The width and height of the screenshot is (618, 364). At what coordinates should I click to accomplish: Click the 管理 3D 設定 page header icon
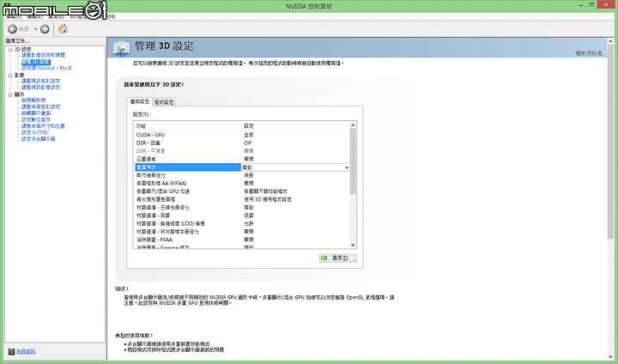coord(121,48)
